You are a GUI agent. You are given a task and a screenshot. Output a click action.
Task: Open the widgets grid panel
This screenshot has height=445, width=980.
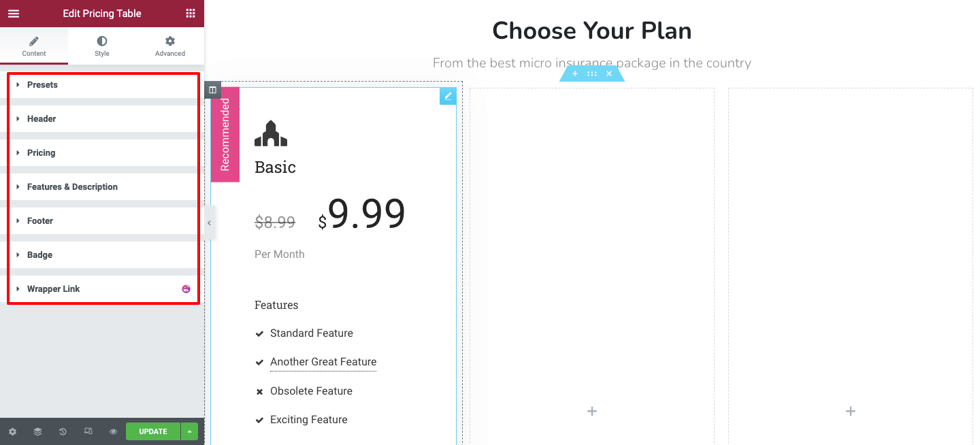pyautogui.click(x=190, y=14)
